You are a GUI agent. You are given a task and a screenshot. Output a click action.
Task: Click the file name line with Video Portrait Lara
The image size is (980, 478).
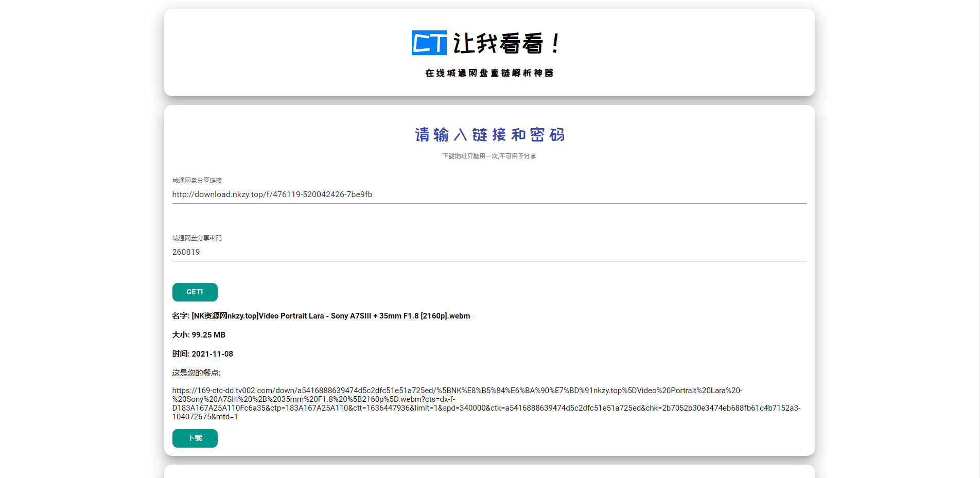click(x=321, y=316)
